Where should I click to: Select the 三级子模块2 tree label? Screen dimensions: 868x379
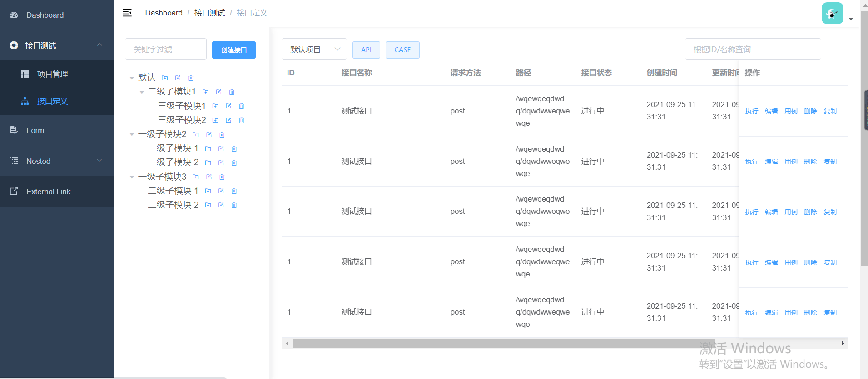pyautogui.click(x=182, y=120)
